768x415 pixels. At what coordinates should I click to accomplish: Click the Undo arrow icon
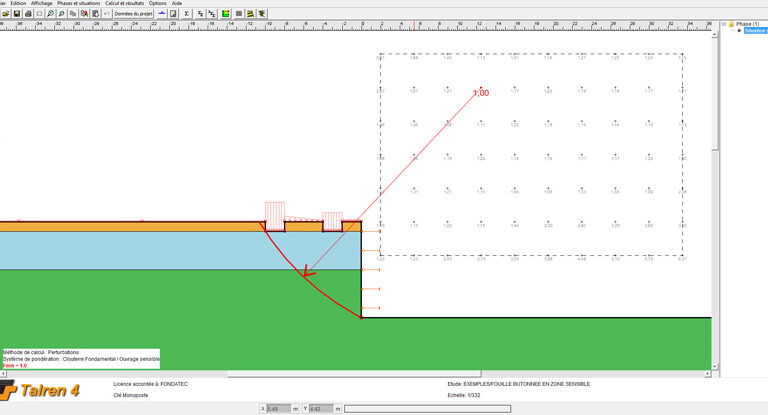(x=106, y=14)
